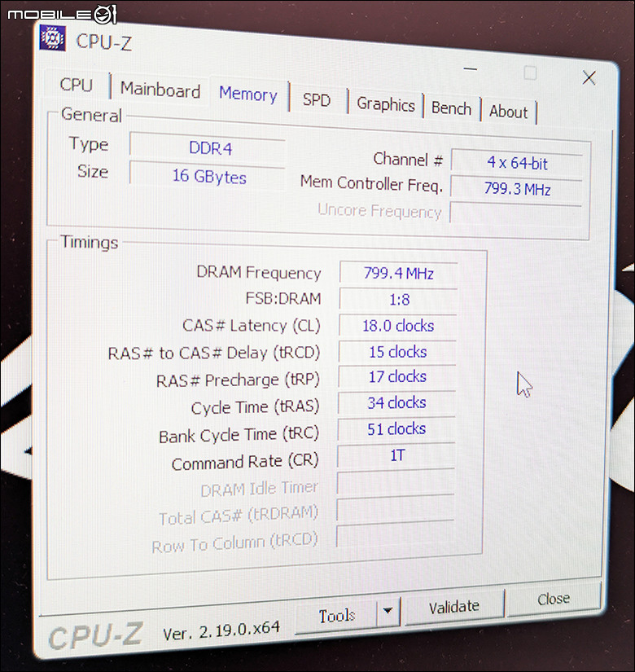Click the Validate button
This screenshot has height=672, width=635.
tap(453, 606)
